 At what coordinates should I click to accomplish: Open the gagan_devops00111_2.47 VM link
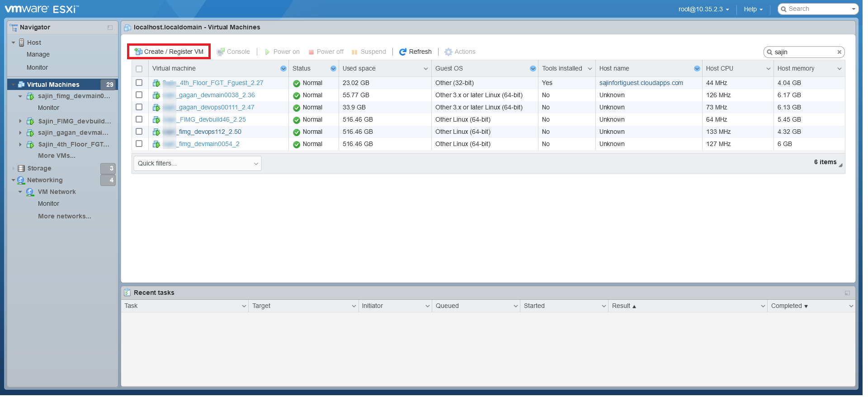(x=216, y=107)
